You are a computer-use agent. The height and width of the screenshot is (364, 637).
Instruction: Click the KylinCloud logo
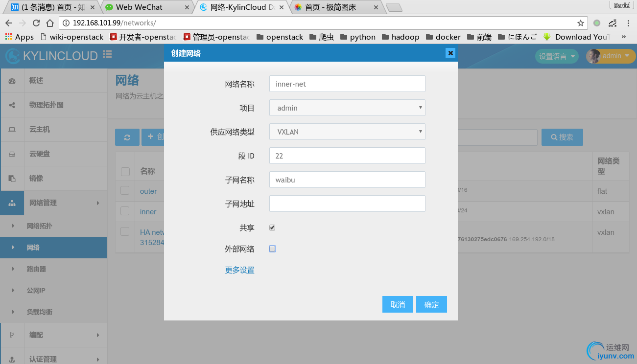[51, 56]
